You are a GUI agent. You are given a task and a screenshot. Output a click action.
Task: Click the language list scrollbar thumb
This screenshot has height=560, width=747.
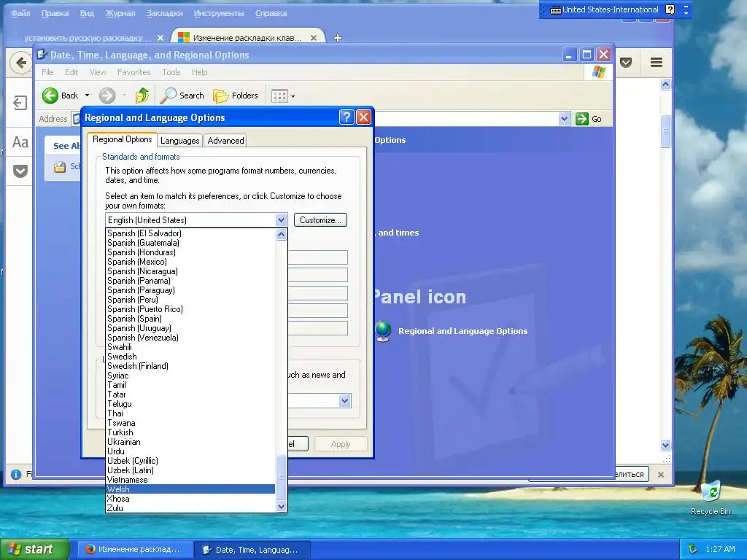(281, 477)
